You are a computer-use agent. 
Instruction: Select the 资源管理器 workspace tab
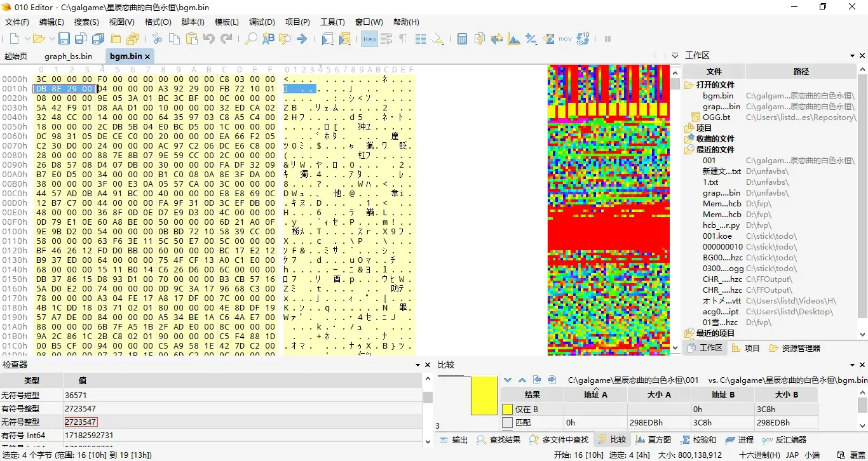point(794,348)
